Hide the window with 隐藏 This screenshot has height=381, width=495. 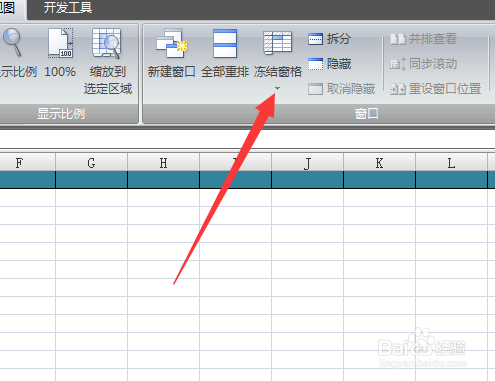(x=329, y=64)
